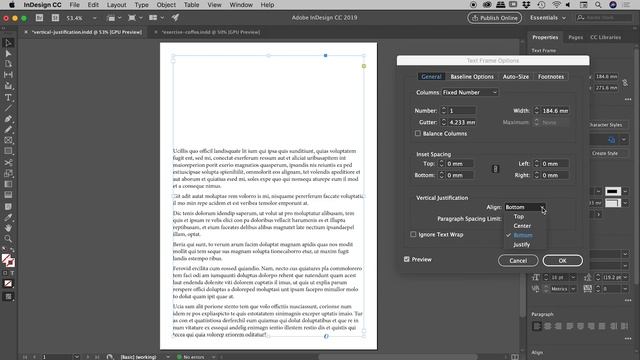
Task: Select the Gradient Feather tool
Action: 8,195
